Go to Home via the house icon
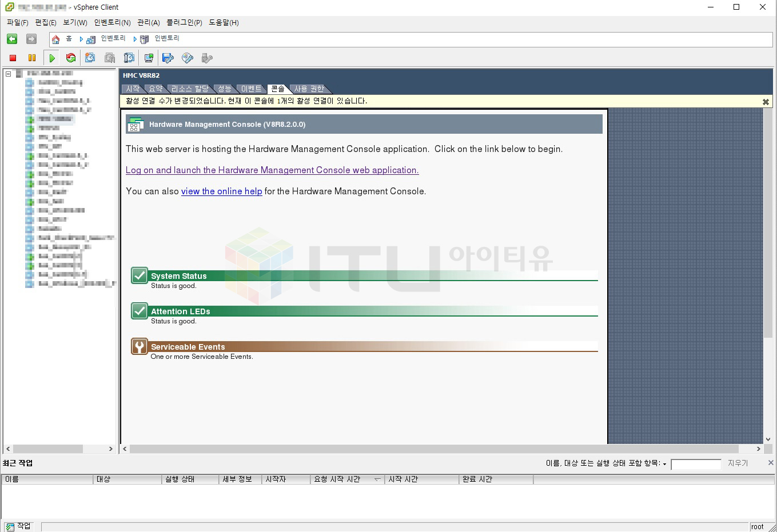777x532 pixels. (56, 39)
